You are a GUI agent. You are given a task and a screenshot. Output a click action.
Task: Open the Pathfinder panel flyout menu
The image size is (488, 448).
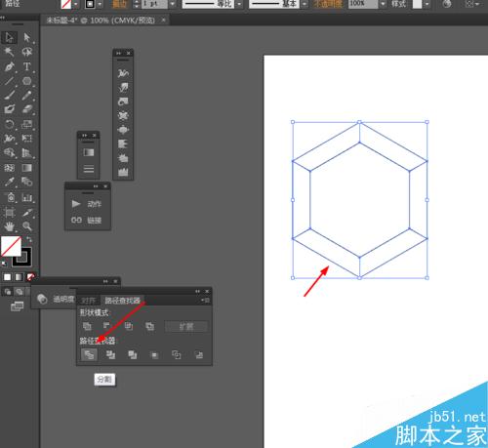click(206, 300)
